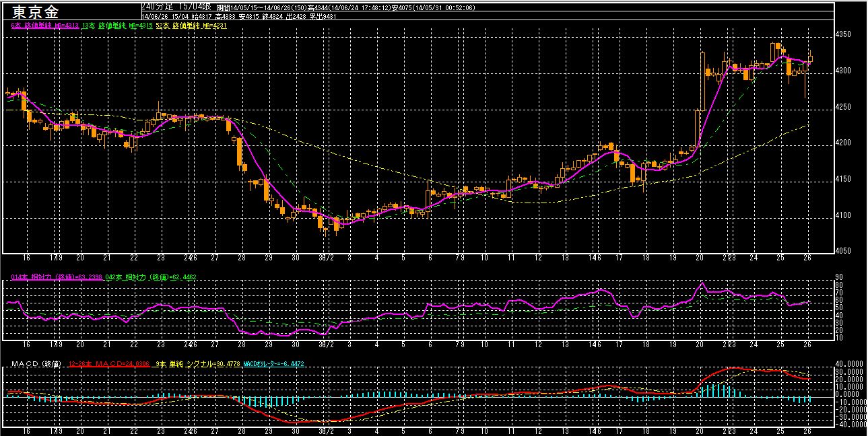Click the 東京金 chart title
Screen dimensions: 868x436
[x=35, y=11]
